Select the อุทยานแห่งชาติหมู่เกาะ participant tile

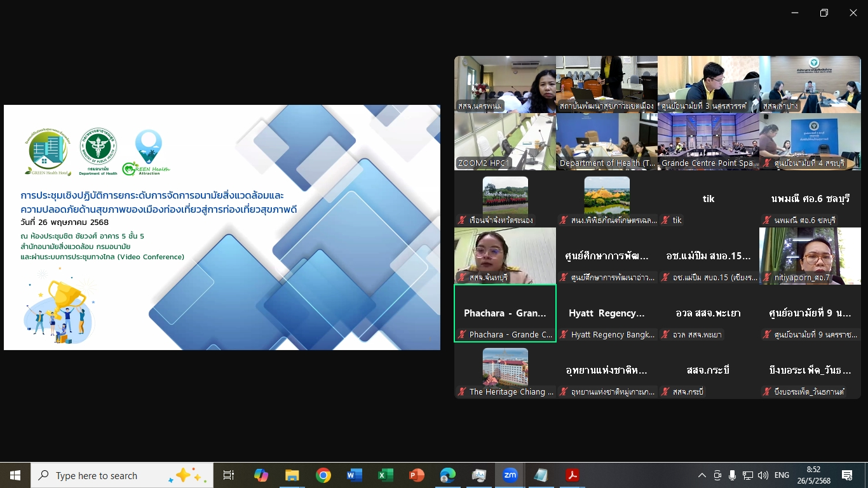(x=607, y=370)
